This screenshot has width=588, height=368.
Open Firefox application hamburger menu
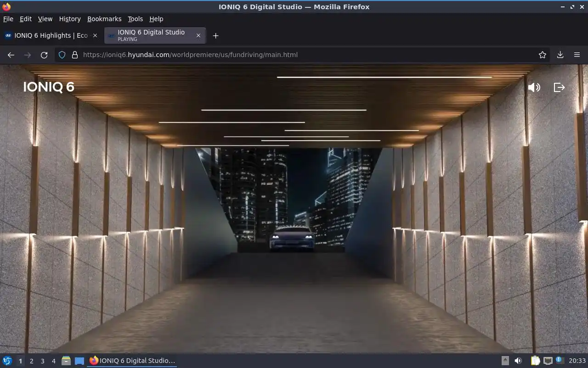pyautogui.click(x=577, y=55)
